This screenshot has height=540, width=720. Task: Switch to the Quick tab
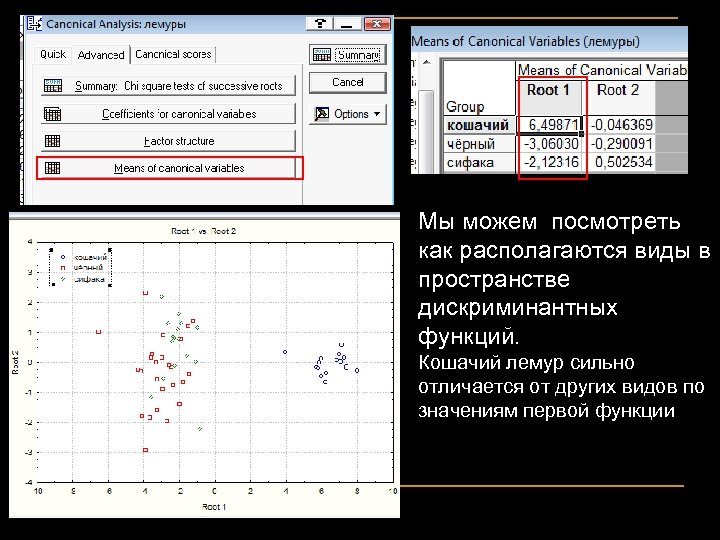(x=53, y=54)
